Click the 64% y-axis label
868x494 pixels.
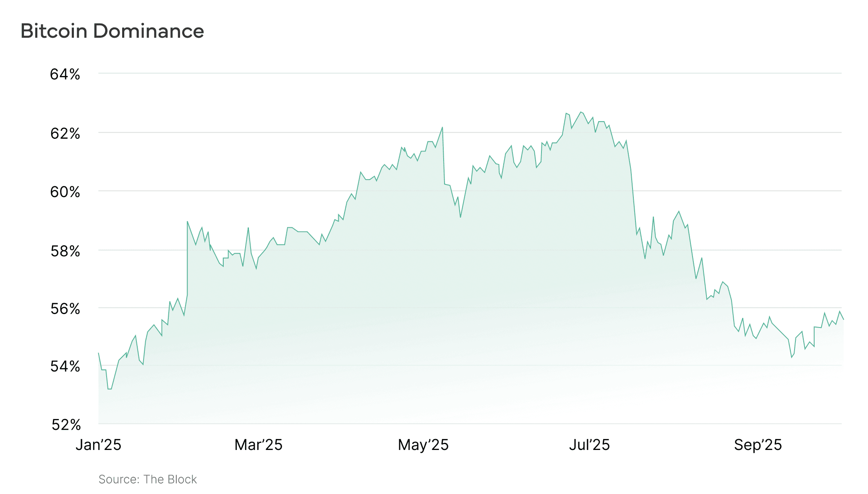(x=65, y=75)
